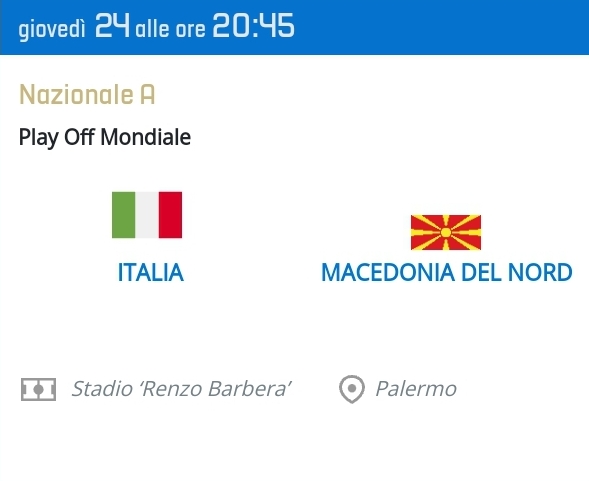Click the map location pin icon
This screenshot has width=589, height=481.
pos(352,389)
